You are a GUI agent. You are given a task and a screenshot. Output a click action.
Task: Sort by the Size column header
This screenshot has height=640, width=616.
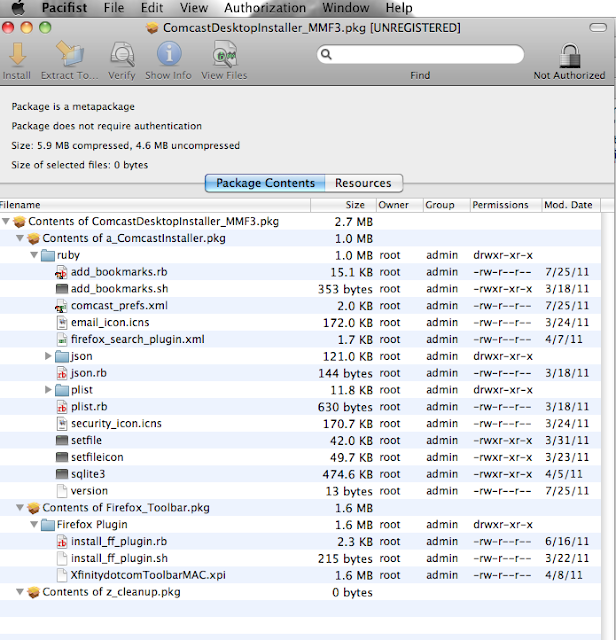point(343,205)
